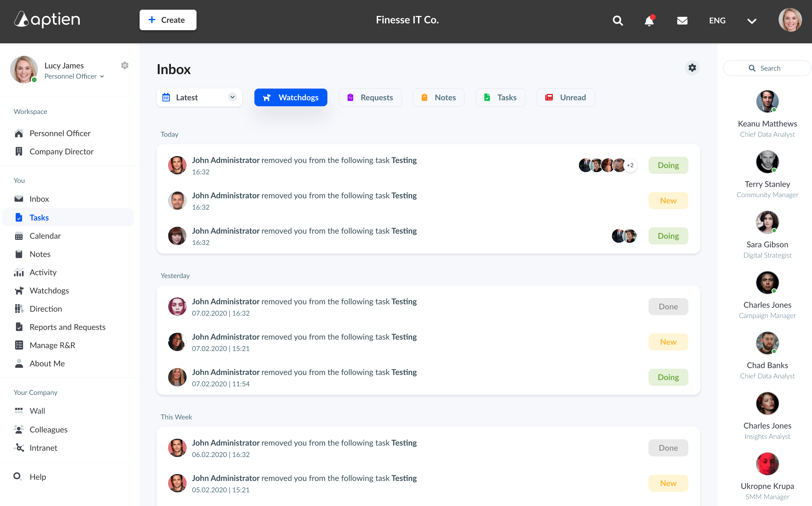Click the Create button

(168, 20)
